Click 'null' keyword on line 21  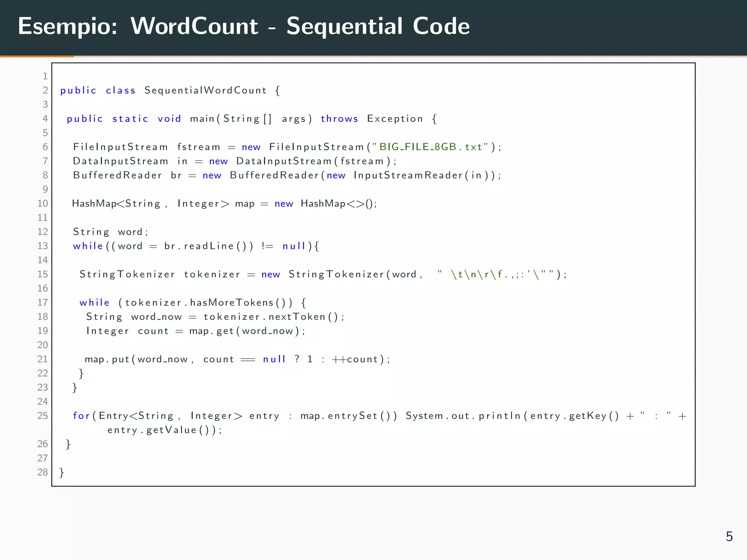tap(274, 359)
